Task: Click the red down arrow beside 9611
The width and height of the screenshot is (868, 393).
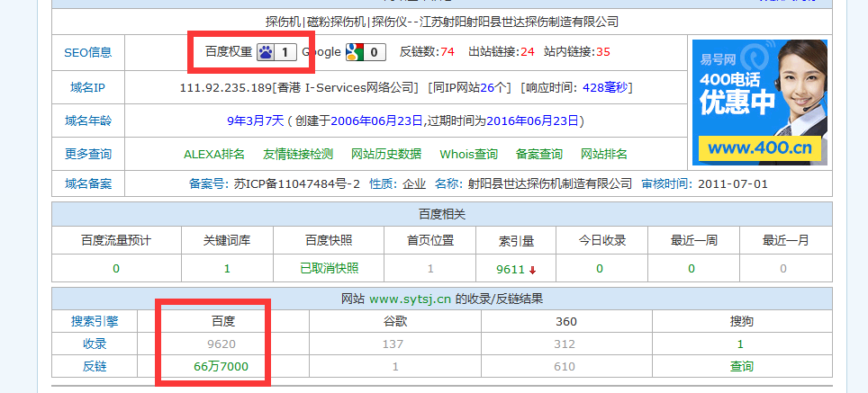Action: 533,269
